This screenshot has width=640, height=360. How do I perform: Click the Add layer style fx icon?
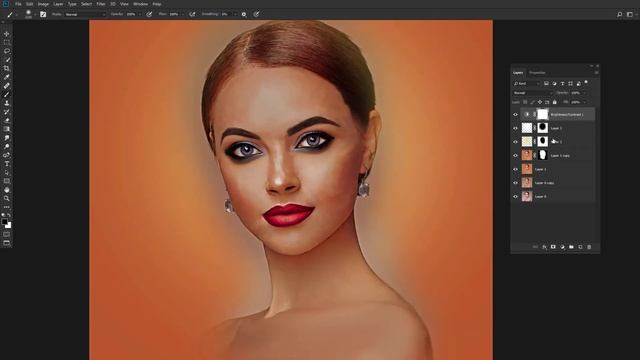click(x=544, y=247)
